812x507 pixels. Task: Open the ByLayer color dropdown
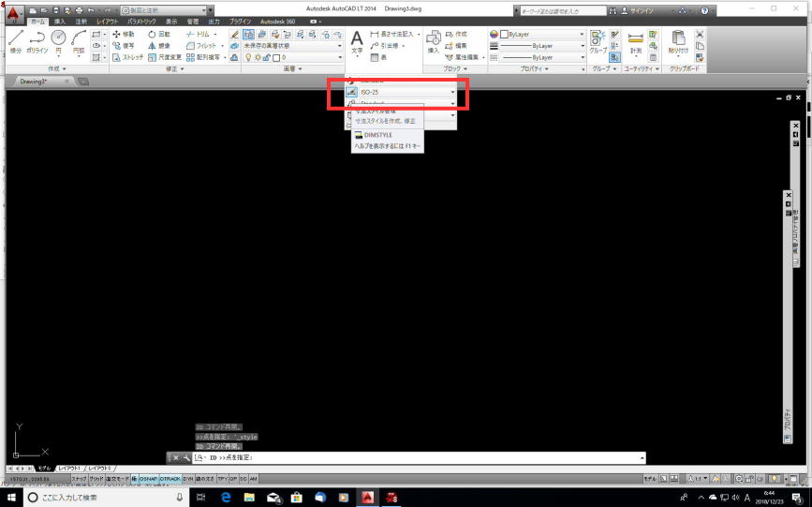coord(542,35)
